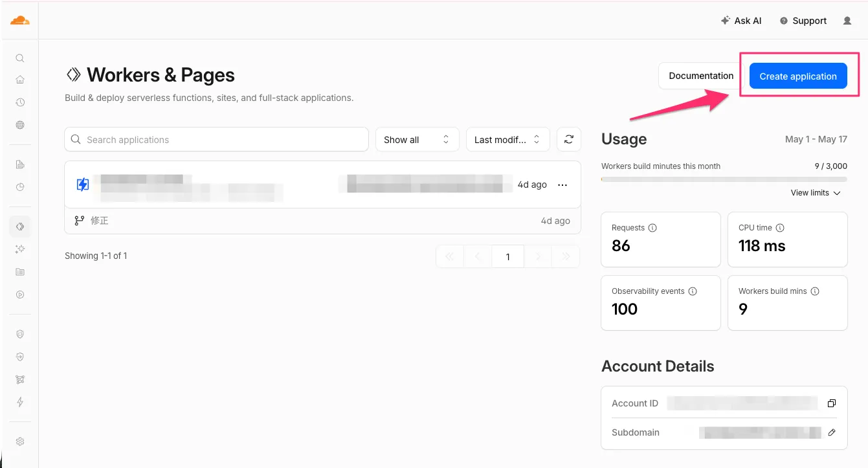Go to the last page arrow

click(x=566, y=256)
